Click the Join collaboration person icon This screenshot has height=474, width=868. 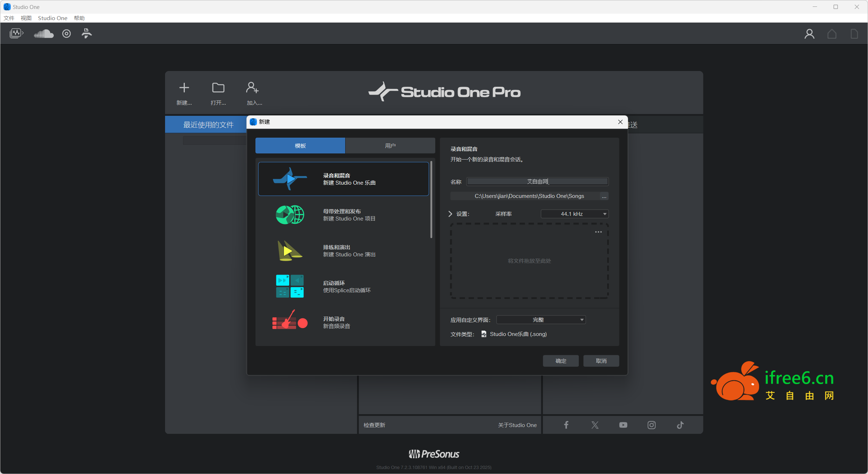point(252,88)
